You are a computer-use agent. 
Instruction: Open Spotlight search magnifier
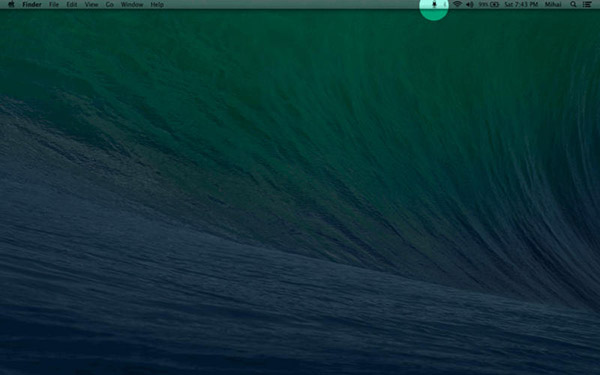(573, 5)
